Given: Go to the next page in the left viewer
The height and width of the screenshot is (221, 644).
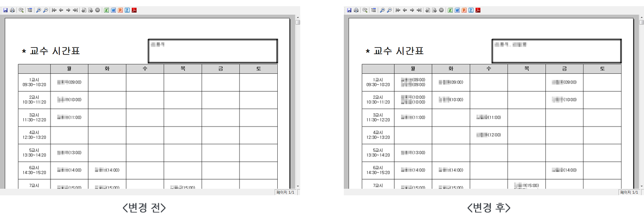Looking at the screenshot, I should click(68, 10).
